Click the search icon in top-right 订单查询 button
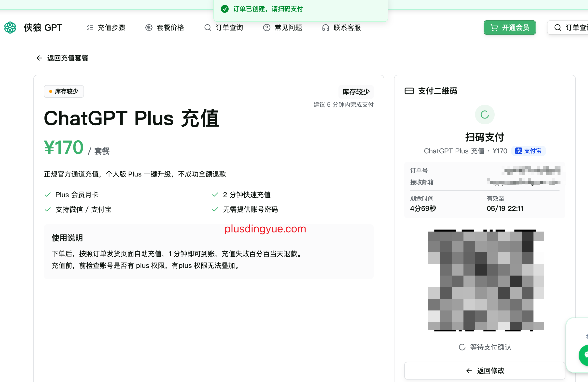This screenshot has width=588, height=382. click(558, 28)
